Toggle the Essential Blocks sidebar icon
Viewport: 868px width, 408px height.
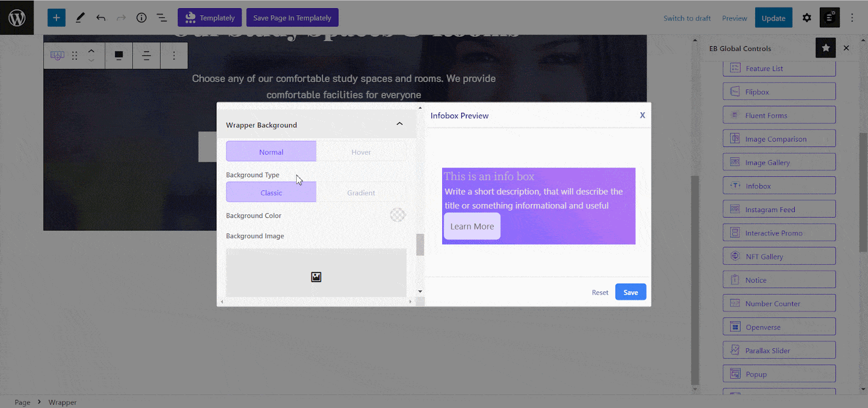[830, 17]
